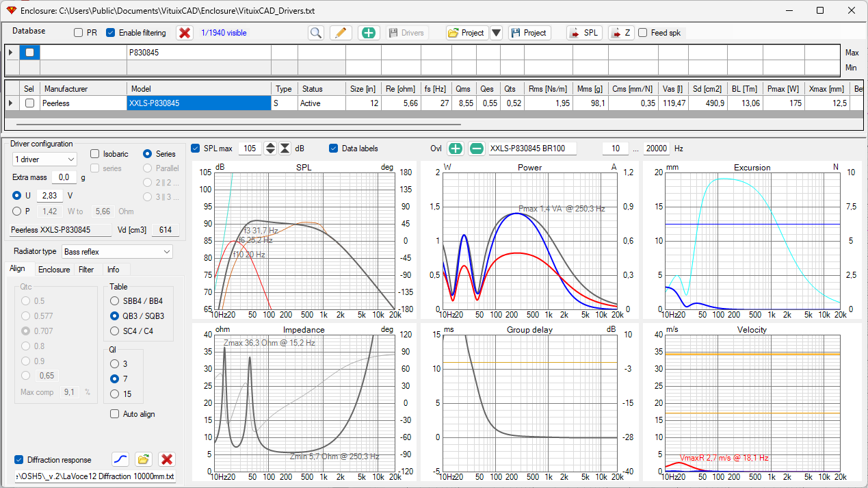Set Ql to 3
The height and width of the screenshot is (488, 868).
[115, 363]
